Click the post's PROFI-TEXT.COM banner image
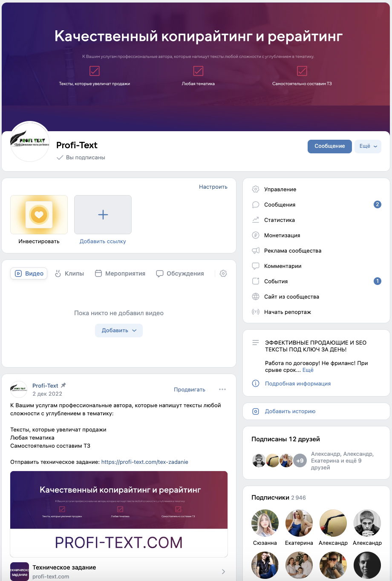This screenshot has width=392, height=581. 119,514
